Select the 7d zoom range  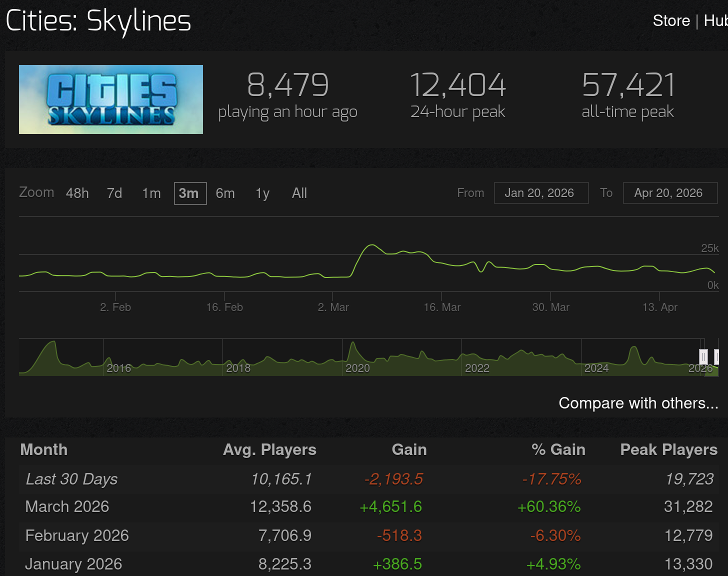point(114,193)
